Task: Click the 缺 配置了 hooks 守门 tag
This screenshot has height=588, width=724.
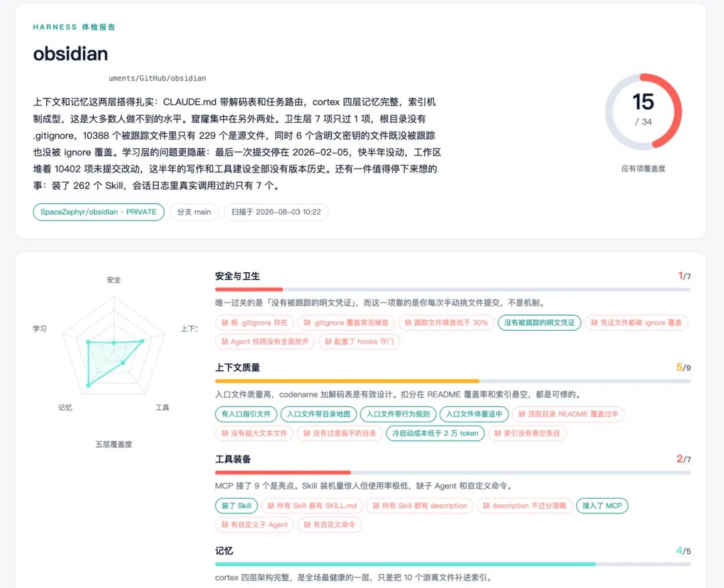Action: pyautogui.click(x=359, y=341)
